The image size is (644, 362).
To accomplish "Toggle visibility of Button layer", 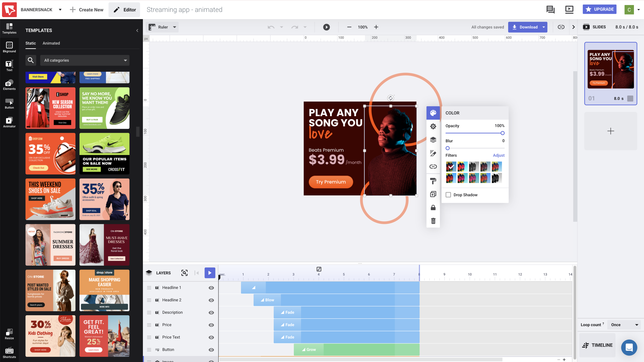I will (211, 350).
